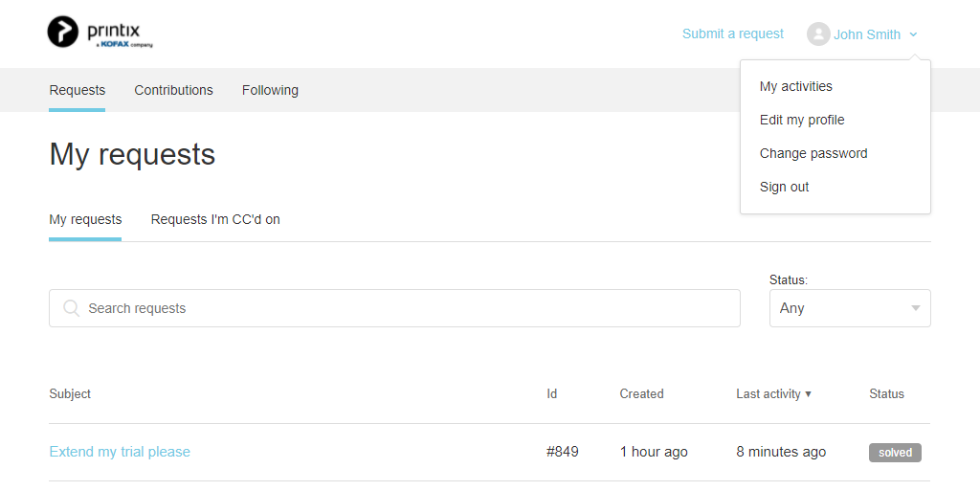Sort by the Last activity column header
The image size is (980, 491).
(x=768, y=394)
